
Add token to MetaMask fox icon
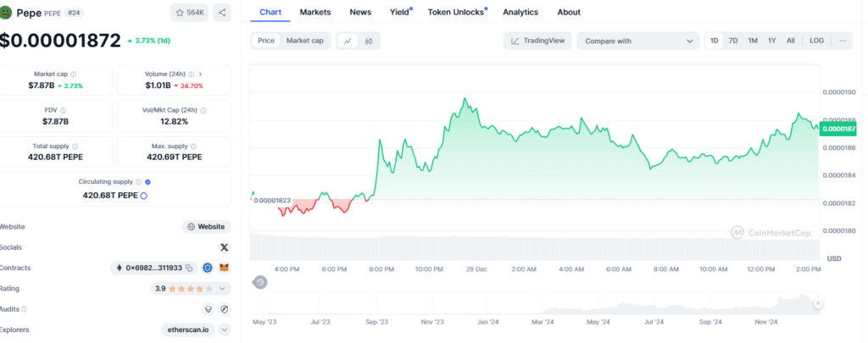pyautogui.click(x=224, y=268)
